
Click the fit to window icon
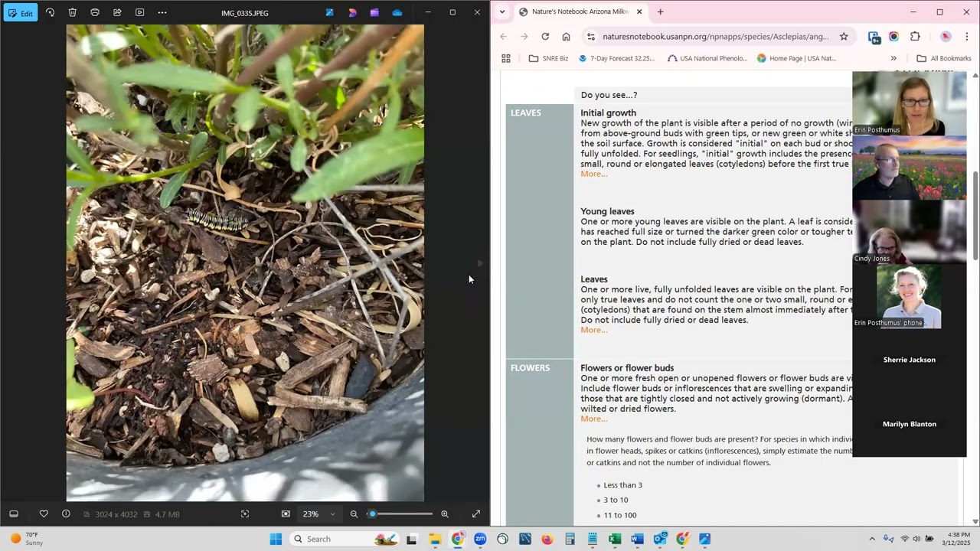[x=286, y=514]
